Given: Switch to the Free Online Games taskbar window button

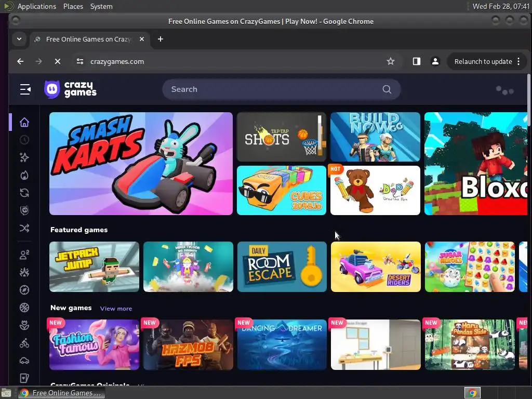Looking at the screenshot, I should click(61, 393).
